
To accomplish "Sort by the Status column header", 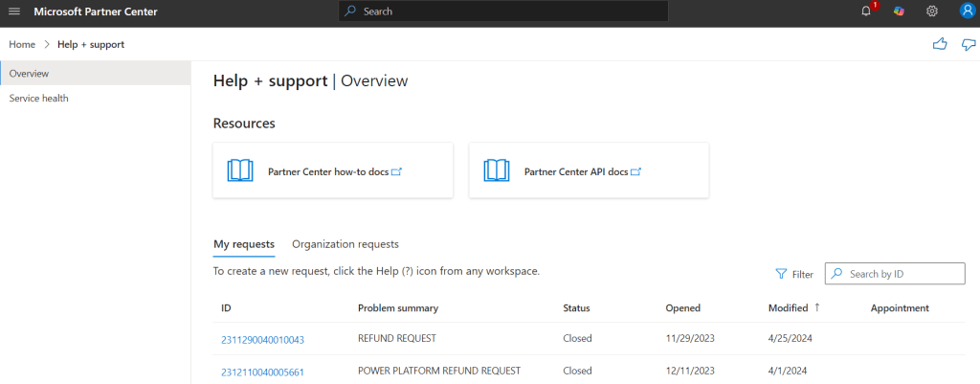I will tap(576, 308).
